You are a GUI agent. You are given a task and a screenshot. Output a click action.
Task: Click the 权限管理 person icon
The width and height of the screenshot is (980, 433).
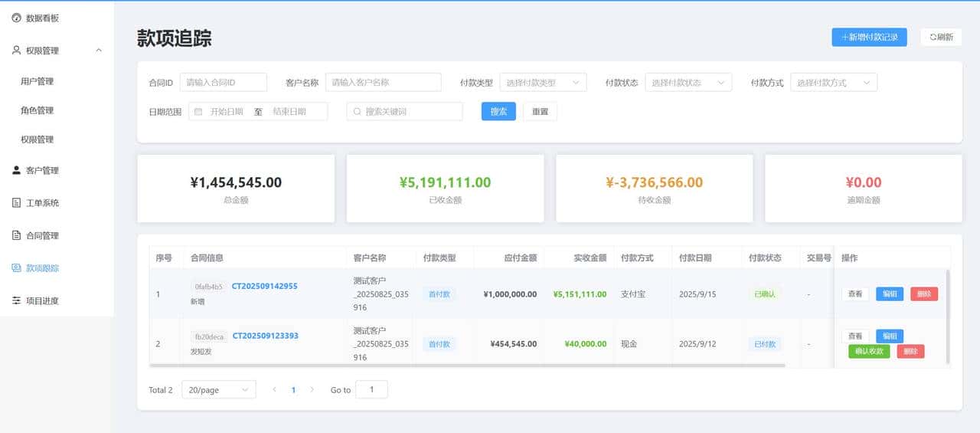pyautogui.click(x=17, y=50)
